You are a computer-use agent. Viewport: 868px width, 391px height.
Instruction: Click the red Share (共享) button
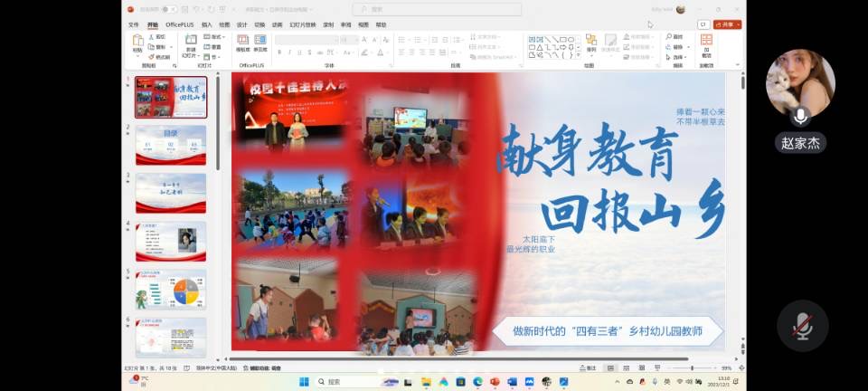[727, 24]
